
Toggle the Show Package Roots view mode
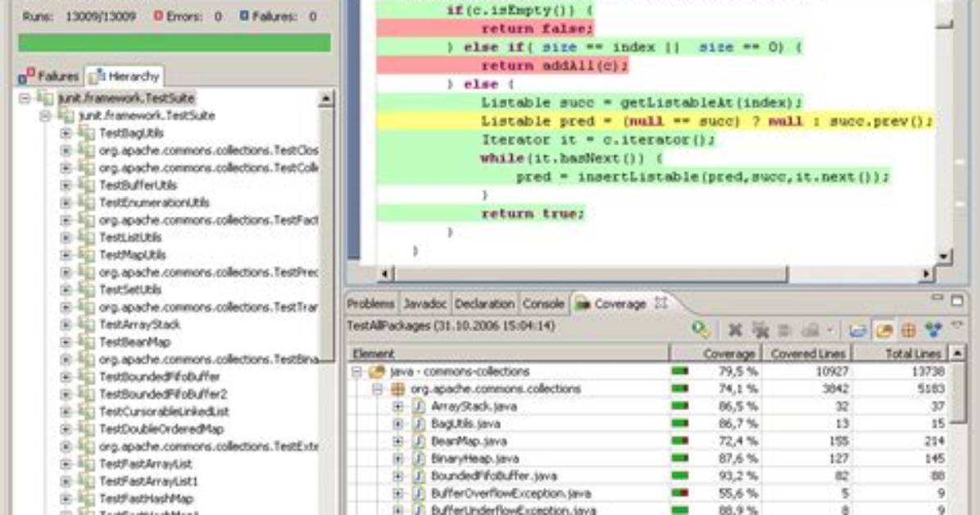click(884, 330)
